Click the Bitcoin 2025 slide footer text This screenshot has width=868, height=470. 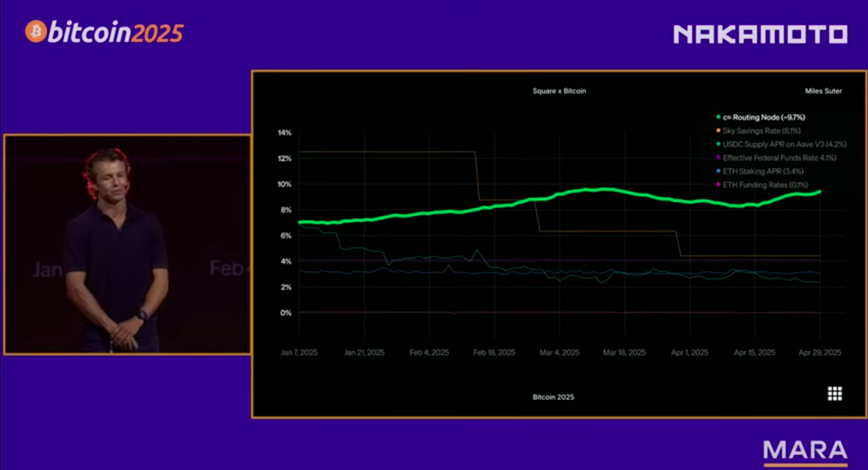point(553,397)
